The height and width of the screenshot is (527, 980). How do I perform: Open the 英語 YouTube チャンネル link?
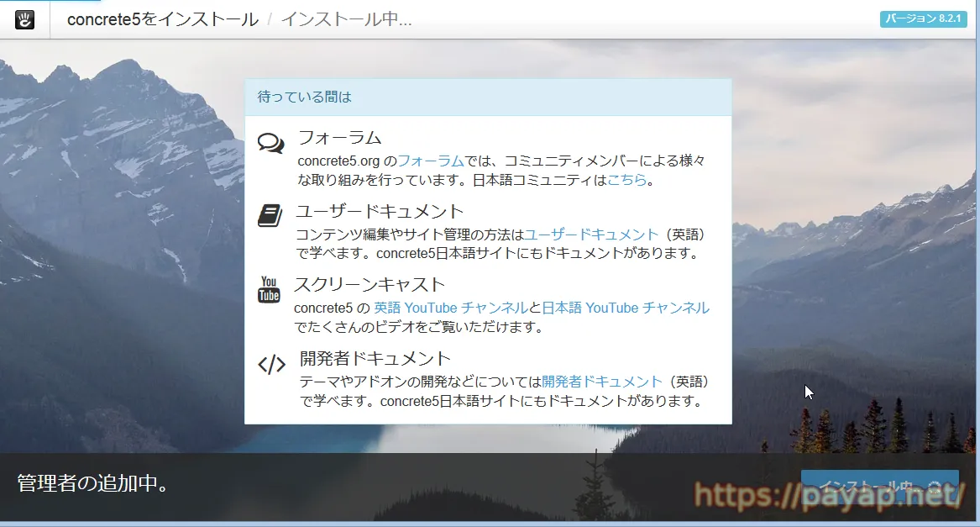click(x=450, y=308)
